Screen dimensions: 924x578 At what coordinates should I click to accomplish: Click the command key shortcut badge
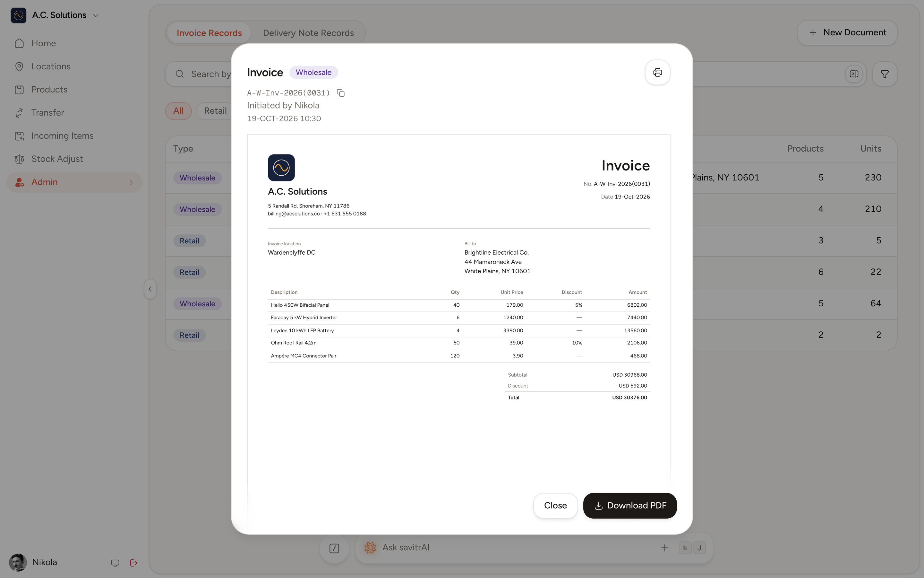coord(685,548)
